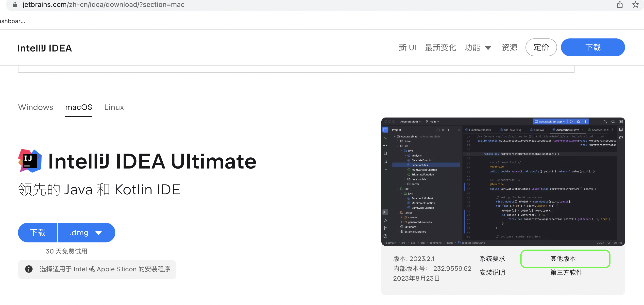Screen dimensions: 644x305
Task: Click the info icon in the installer notice
Action: pos(29,269)
